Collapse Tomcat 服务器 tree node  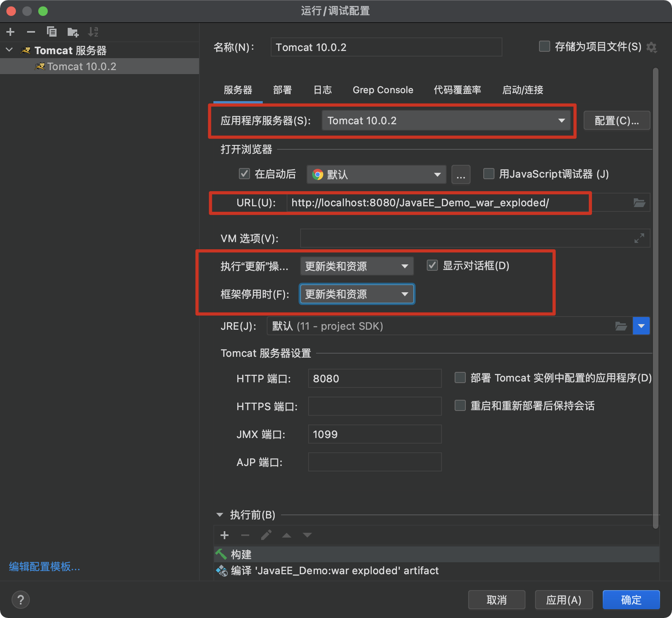10,50
